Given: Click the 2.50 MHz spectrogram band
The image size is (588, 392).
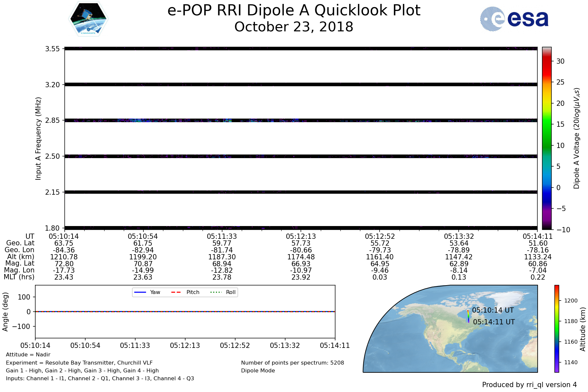Looking at the screenshot, I should (x=301, y=156).
